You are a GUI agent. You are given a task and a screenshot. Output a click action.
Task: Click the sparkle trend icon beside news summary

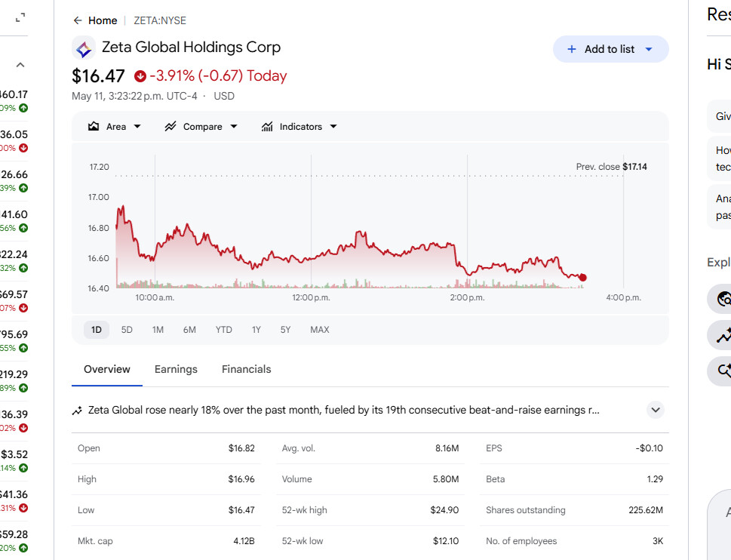coord(77,411)
